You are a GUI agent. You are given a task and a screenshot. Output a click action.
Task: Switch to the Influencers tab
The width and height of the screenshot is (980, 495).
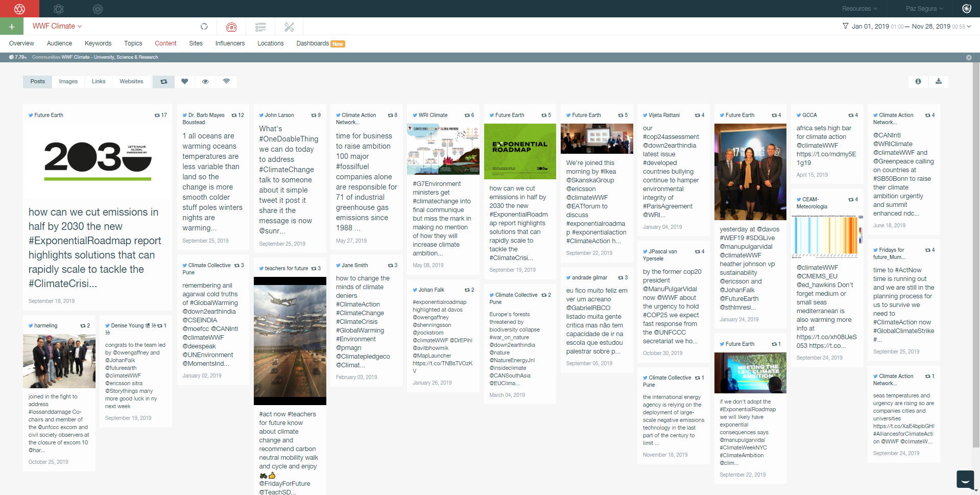(x=230, y=43)
